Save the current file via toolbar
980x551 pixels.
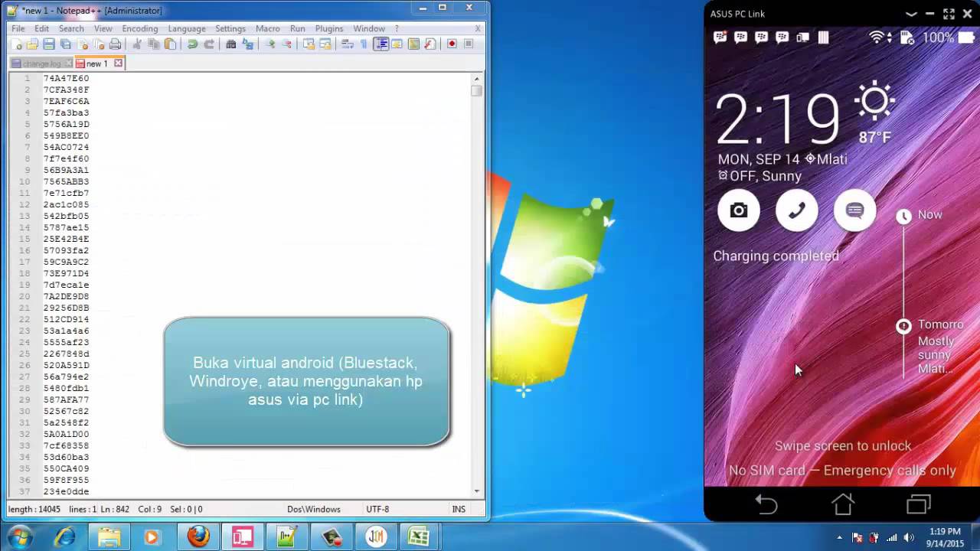[48, 44]
